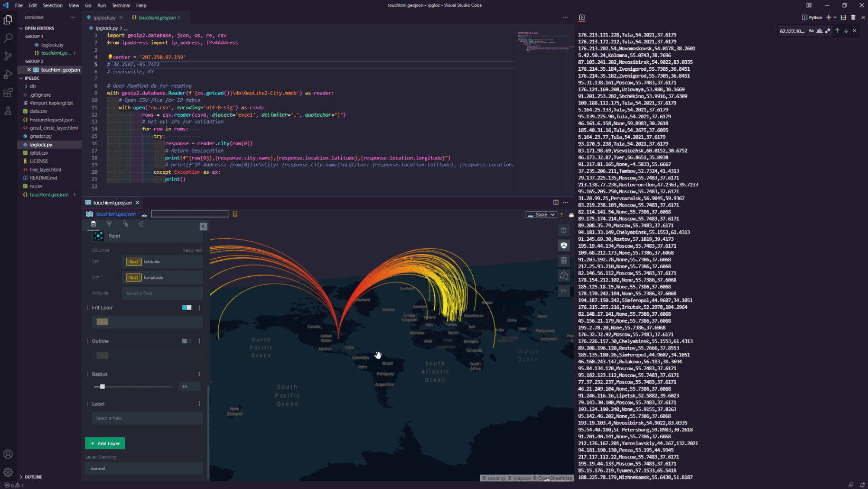868x489 pixels.
Task: Click the yellow database icon beside search box
Action: point(235,214)
